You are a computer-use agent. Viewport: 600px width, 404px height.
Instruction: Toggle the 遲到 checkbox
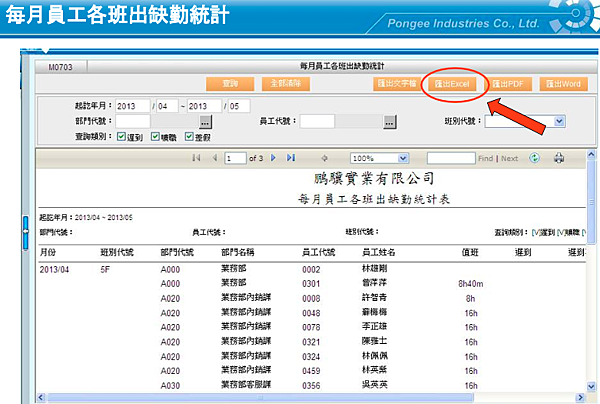[121, 137]
